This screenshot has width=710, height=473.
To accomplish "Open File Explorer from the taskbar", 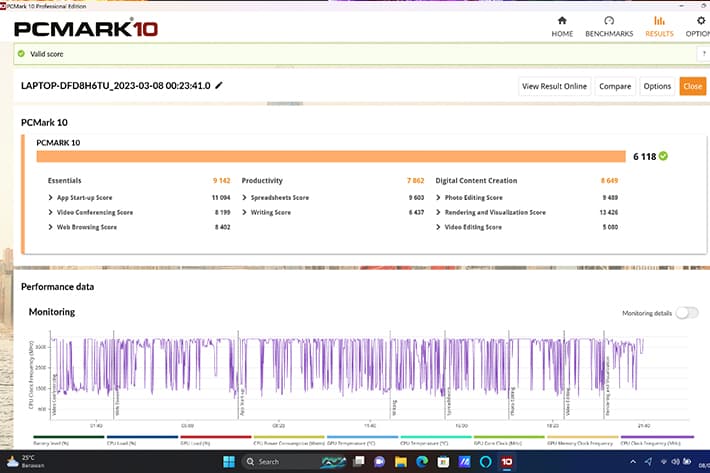I will click(400, 462).
